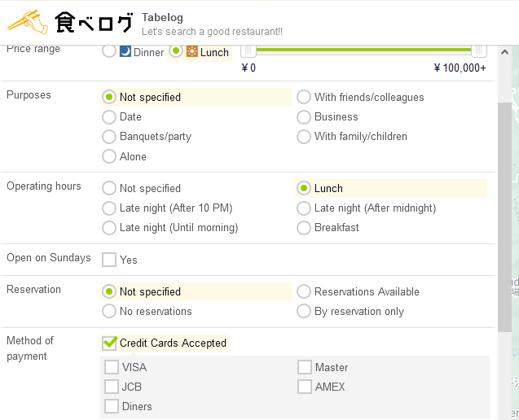Click the 食べログ Japanese logo text
The width and height of the screenshot is (519, 420).
[x=94, y=23]
